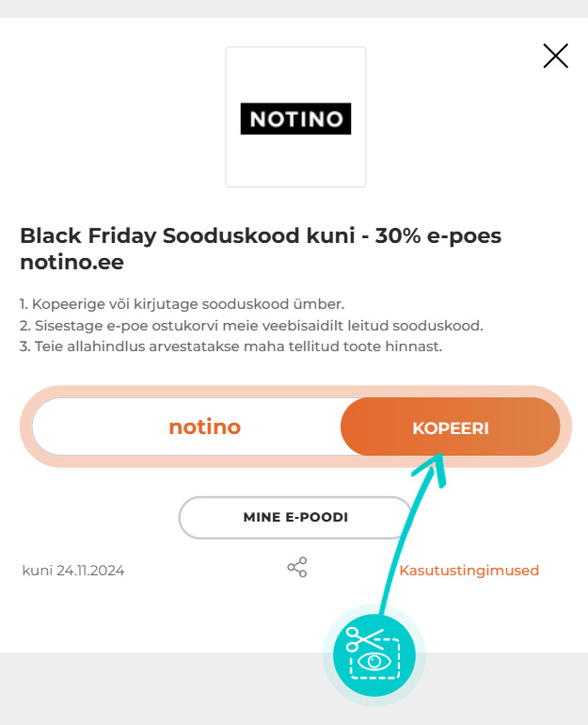Close the coupon popup with the X
Screen dimensions: 588x725
(x=555, y=56)
